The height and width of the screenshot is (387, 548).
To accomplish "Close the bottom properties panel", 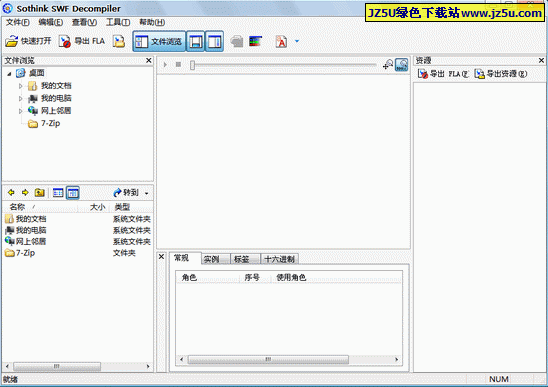I will click(x=161, y=257).
